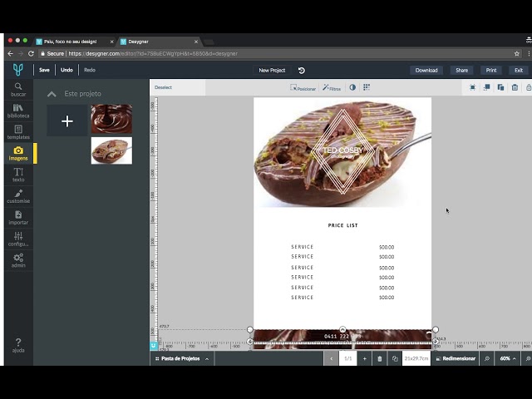Click the delete page trash icon in bottom bar
This screenshot has width=532, height=399.
[380, 358]
